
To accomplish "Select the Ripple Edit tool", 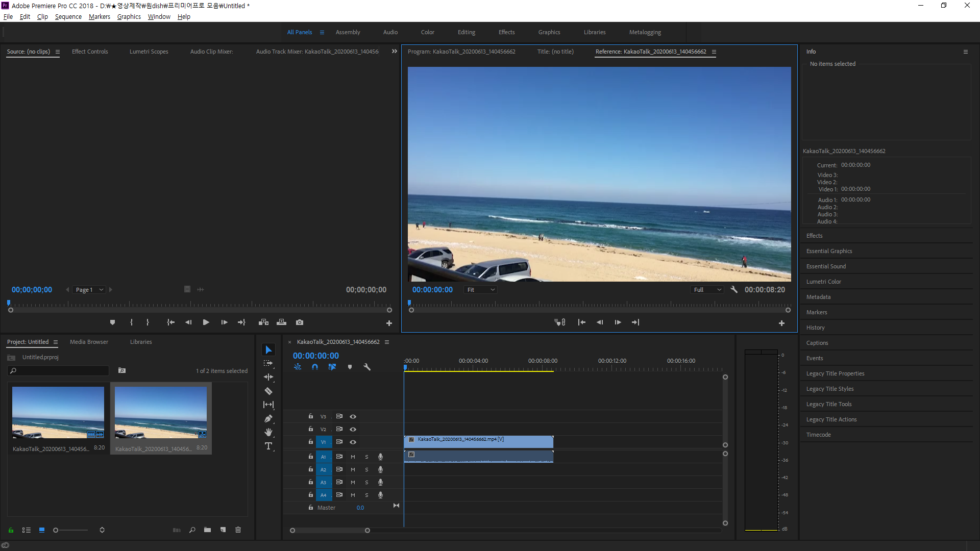I will point(268,378).
